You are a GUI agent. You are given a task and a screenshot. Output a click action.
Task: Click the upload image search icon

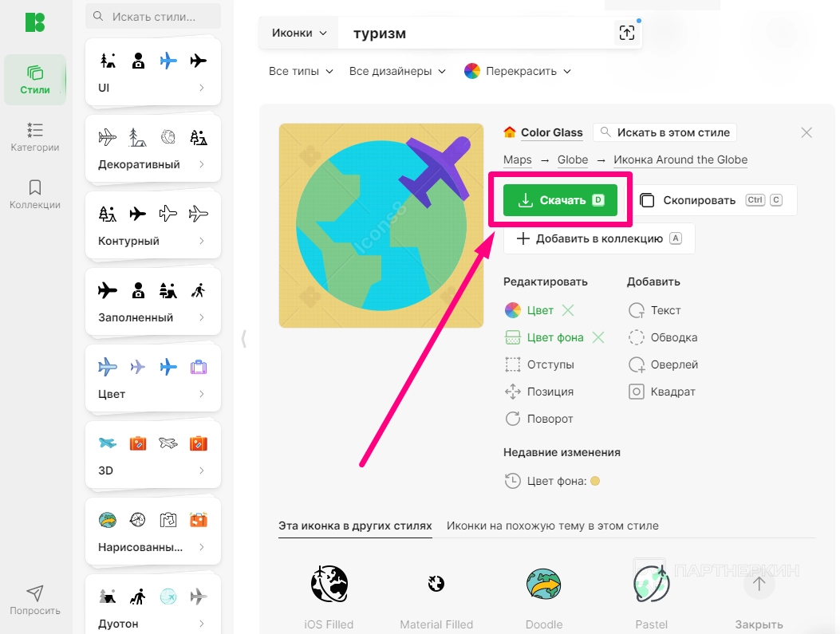627,33
